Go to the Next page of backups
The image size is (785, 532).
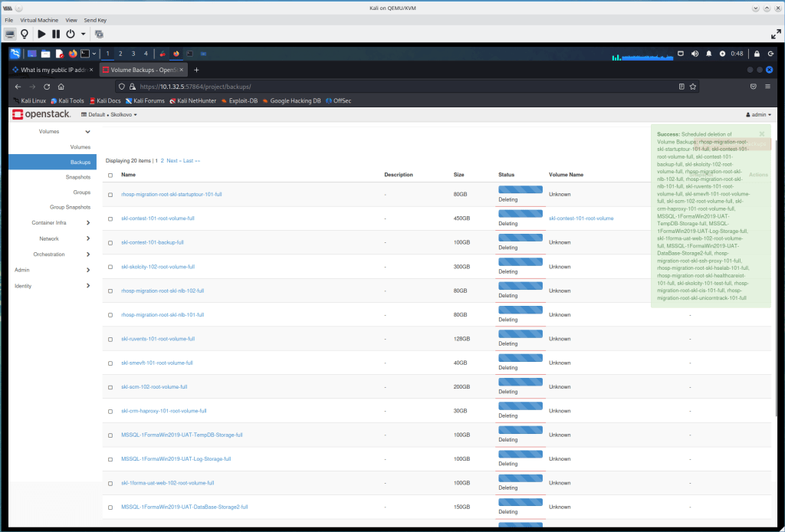coord(172,161)
